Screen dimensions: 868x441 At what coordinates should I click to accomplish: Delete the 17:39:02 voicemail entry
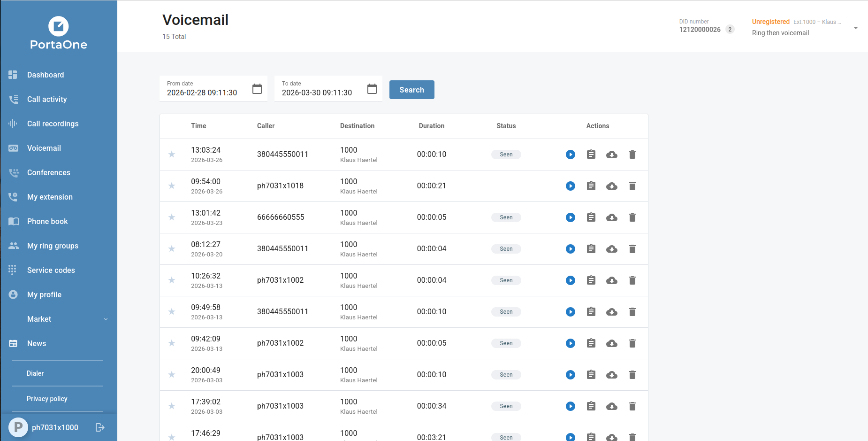click(632, 406)
